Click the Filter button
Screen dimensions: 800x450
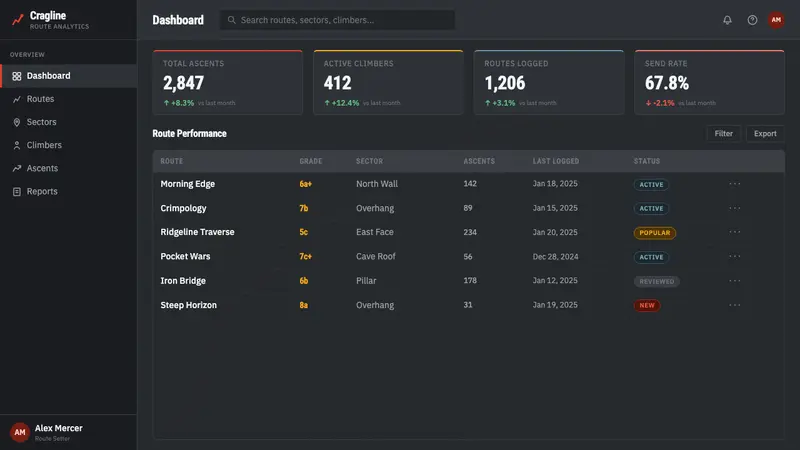723,134
